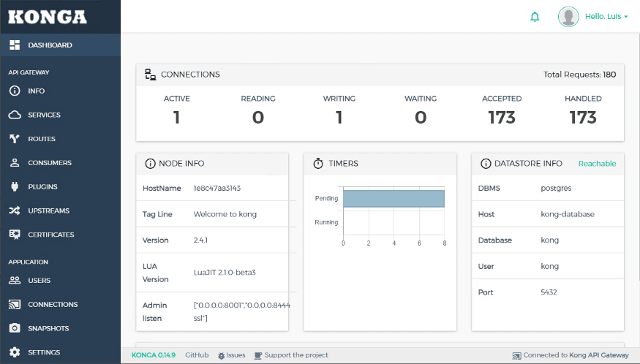Click the LuaJIT 2.1.0-beta3 value
Image resolution: width=640 pixels, height=364 pixels.
click(225, 273)
